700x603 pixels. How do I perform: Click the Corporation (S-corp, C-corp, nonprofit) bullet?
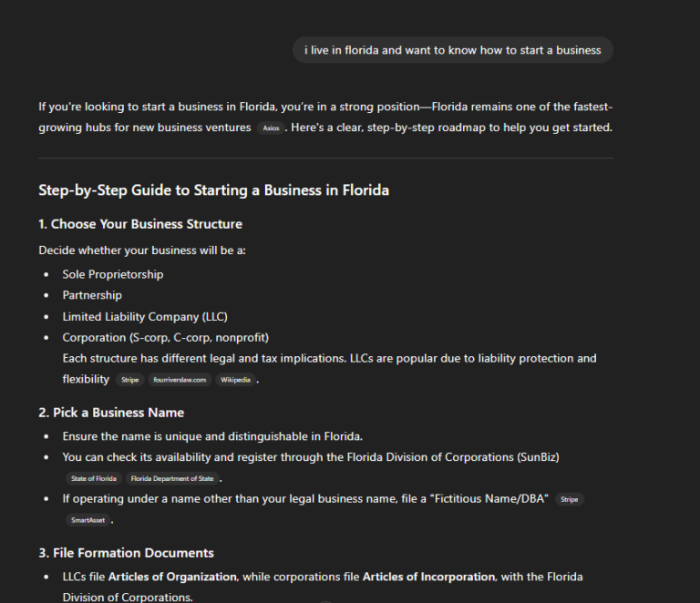click(166, 338)
